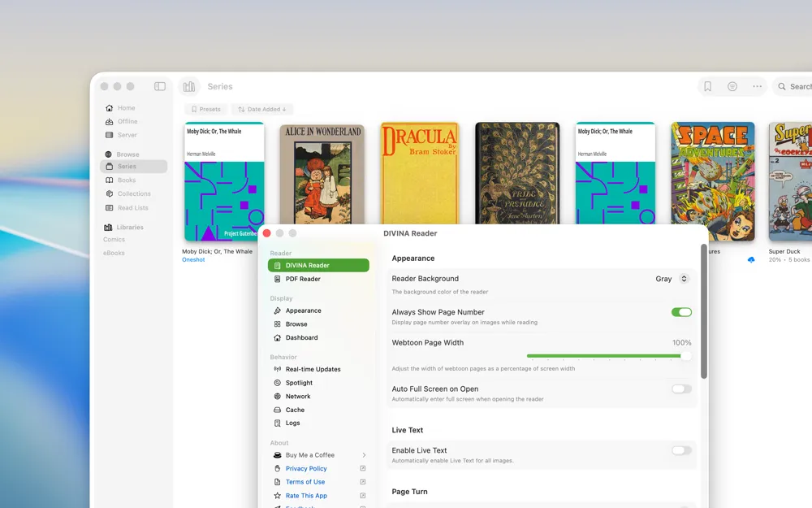Close the DIVINA Reader settings window
The width and height of the screenshot is (812, 508).
click(266, 233)
